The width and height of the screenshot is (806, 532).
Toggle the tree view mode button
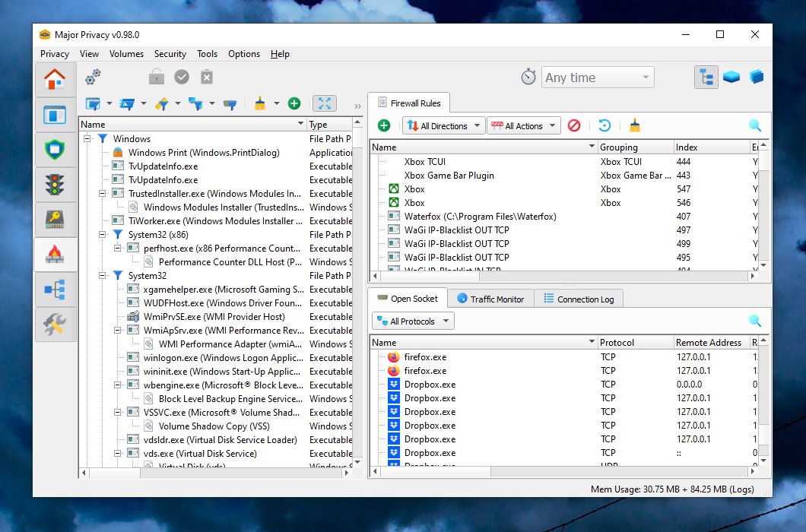click(706, 77)
